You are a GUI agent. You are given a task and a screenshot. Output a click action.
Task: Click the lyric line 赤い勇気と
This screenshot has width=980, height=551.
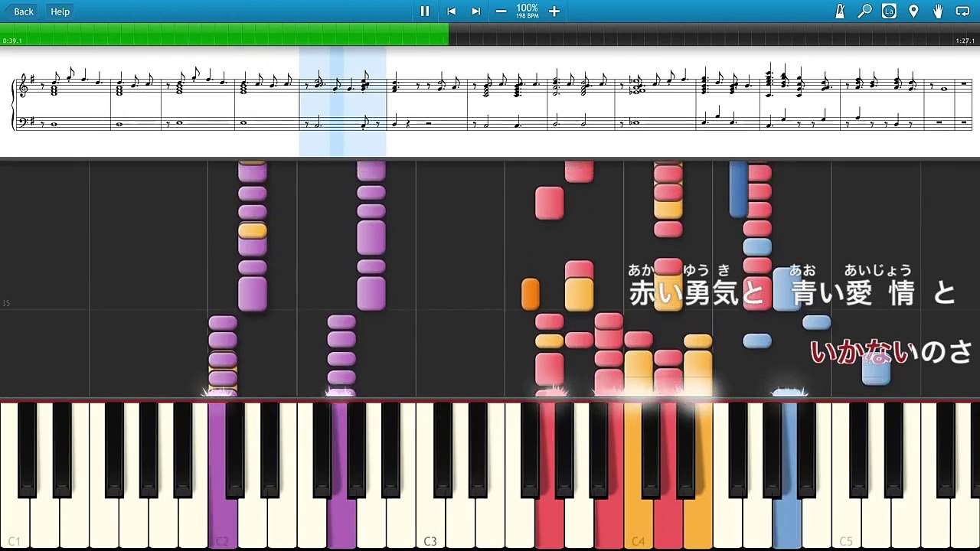[x=696, y=292]
